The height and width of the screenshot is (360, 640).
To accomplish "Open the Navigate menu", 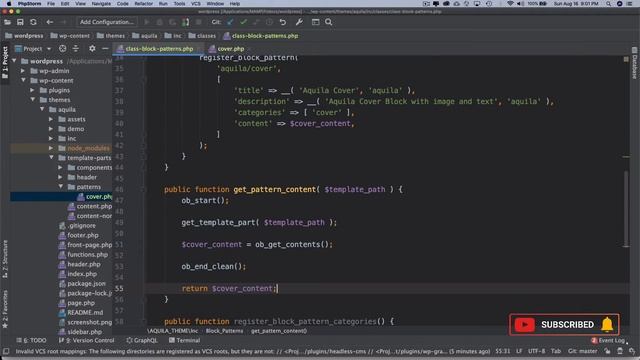I will click(x=101, y=4).
